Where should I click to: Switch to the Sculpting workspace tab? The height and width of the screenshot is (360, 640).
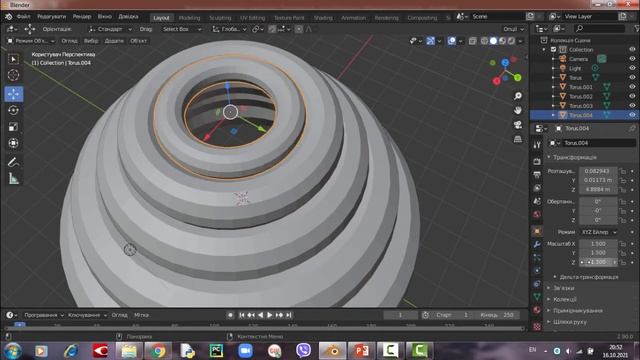coord(220,18)
